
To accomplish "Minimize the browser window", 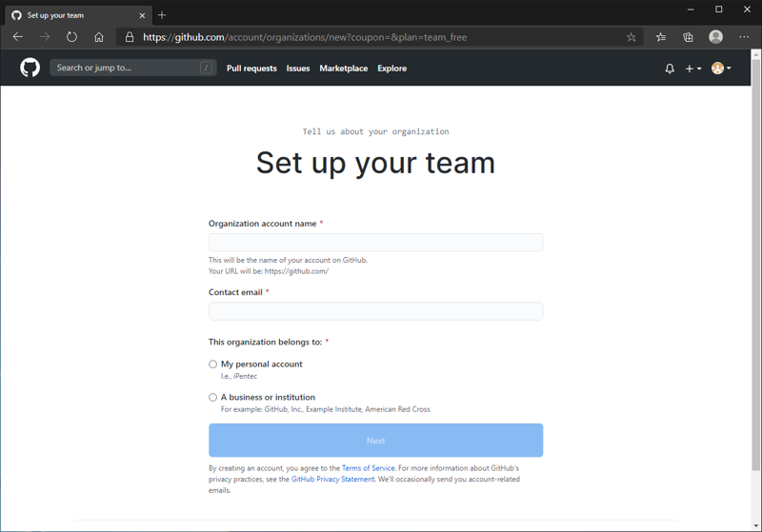I will 691,10.
